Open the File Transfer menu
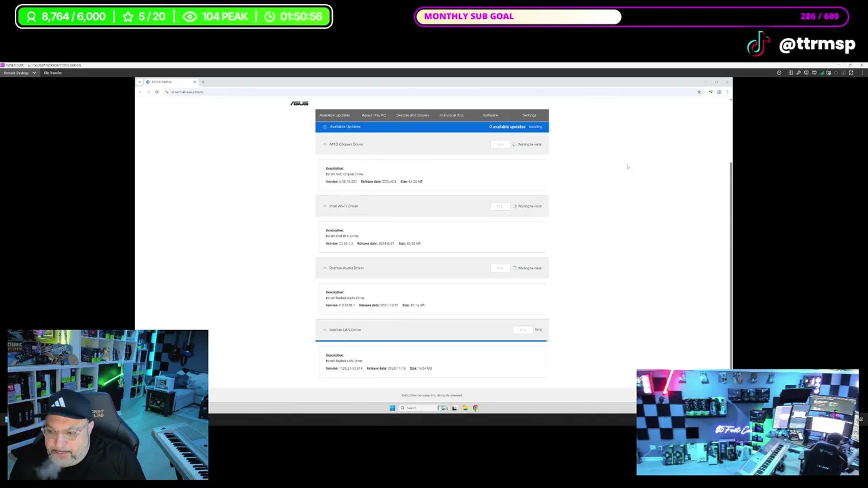The image size is (868, 488). 53,73
